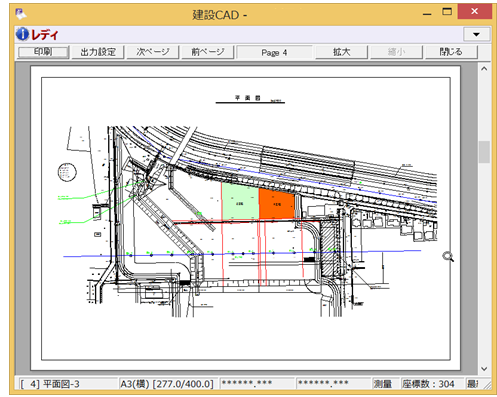Click the 印刷 print button
Image resolution: width=497 pixels, height=397 pixels.
tap(43, 52)
